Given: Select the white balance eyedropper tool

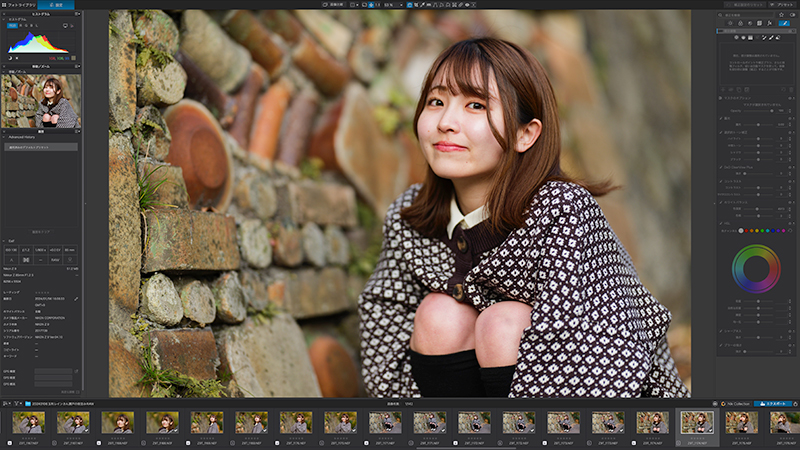Looking at the screenshot, I should point(422,5).
